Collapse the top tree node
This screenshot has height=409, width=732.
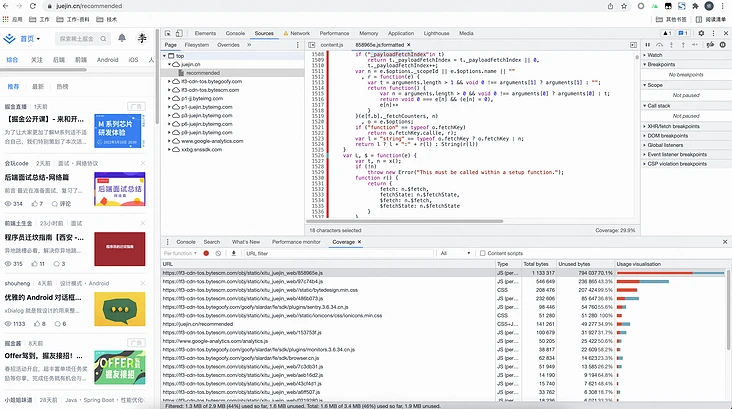click(165, 56)
